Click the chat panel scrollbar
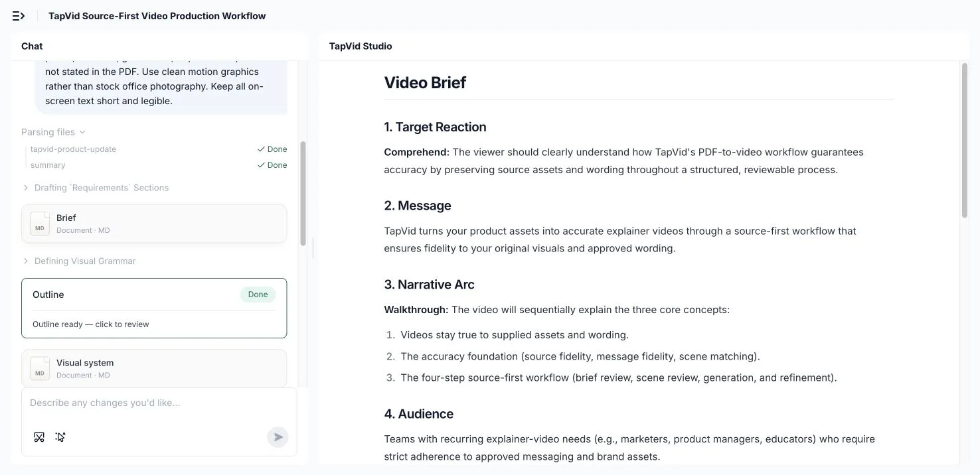Screen dimensions: 980x475 pyautogui.click(x=303, y=192)
